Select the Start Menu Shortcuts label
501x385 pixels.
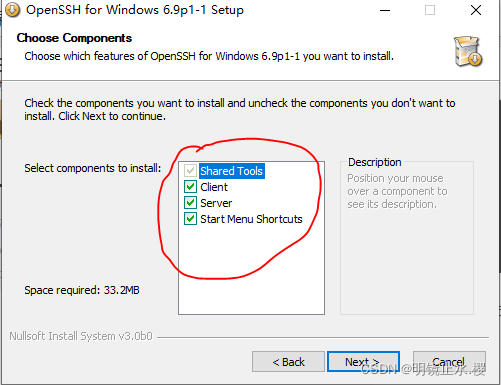(x=251, y=219)
